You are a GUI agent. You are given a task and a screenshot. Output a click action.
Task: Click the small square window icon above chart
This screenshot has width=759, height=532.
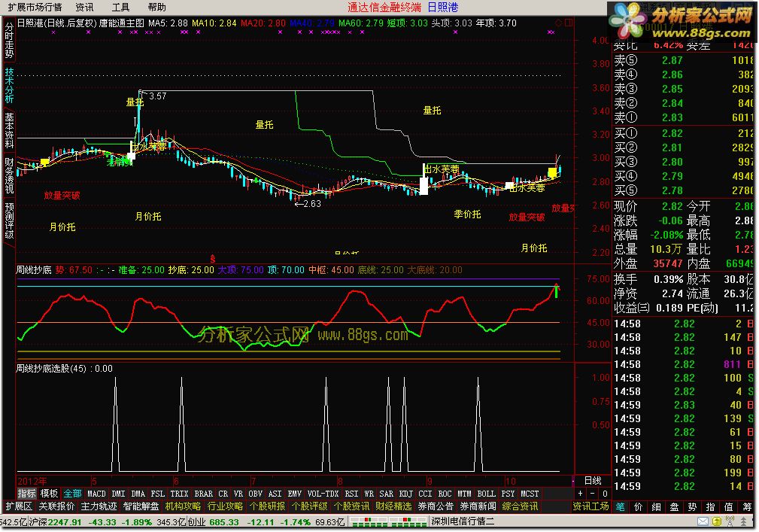568,23
